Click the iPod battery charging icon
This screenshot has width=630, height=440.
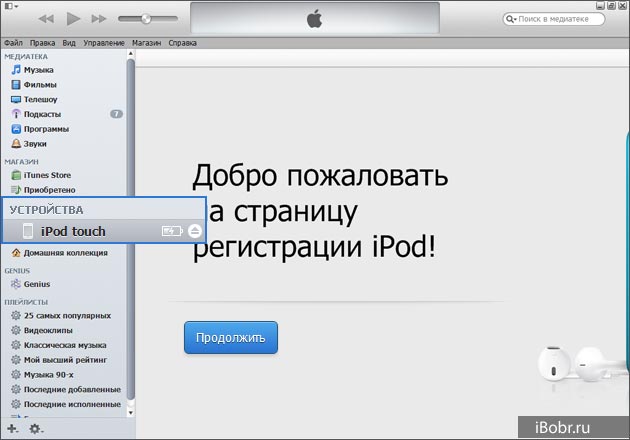pyautogui.click(x=172, y=231)
